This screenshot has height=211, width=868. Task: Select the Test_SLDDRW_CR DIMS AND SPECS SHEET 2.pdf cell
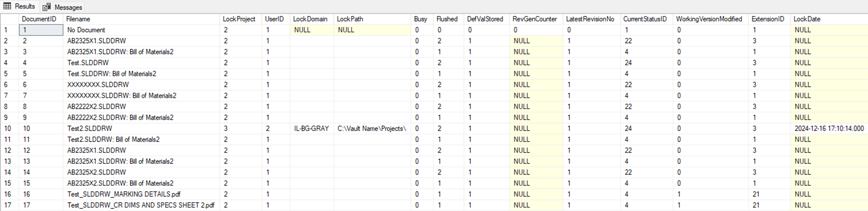(140, 205)
